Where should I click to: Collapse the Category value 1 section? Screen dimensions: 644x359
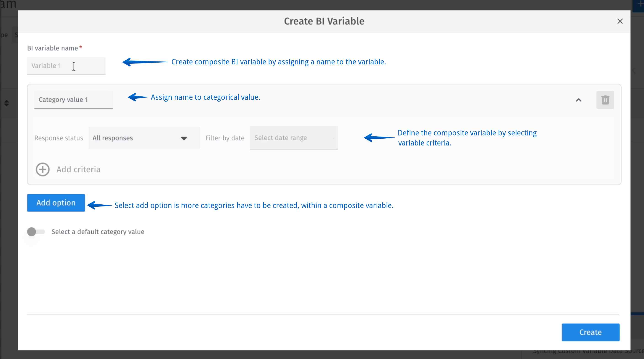coord(579,100)
